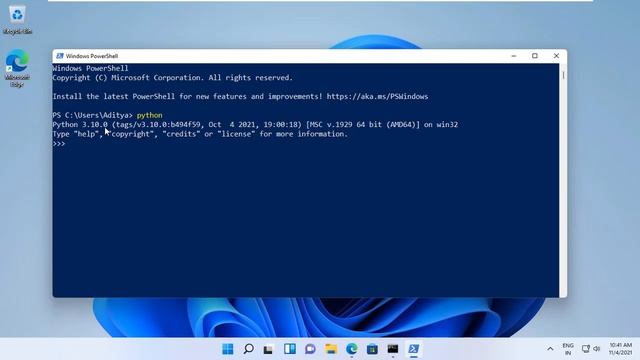Open ENG IN language switcher
Viewport: 640px width, 360px height.
568,349
